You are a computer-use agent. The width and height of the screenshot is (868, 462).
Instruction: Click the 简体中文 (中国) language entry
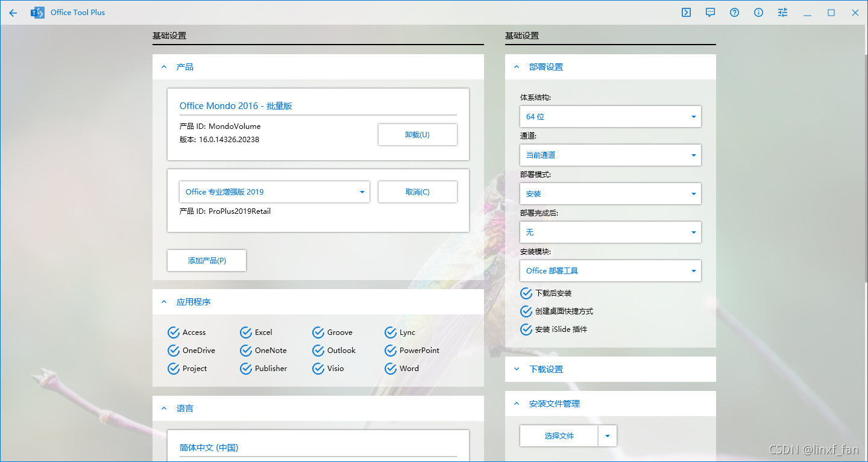pos(209,448)
